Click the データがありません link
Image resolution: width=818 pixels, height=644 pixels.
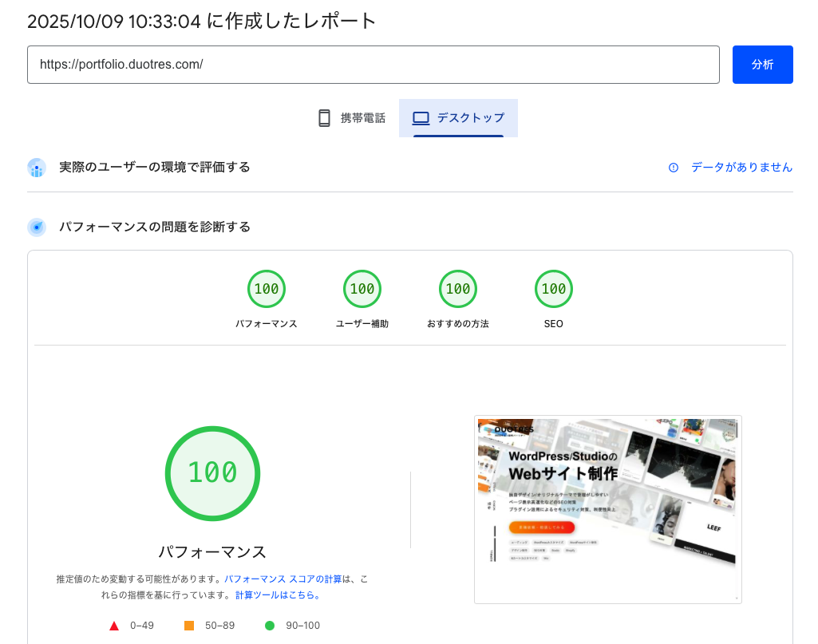click(741, 168)
